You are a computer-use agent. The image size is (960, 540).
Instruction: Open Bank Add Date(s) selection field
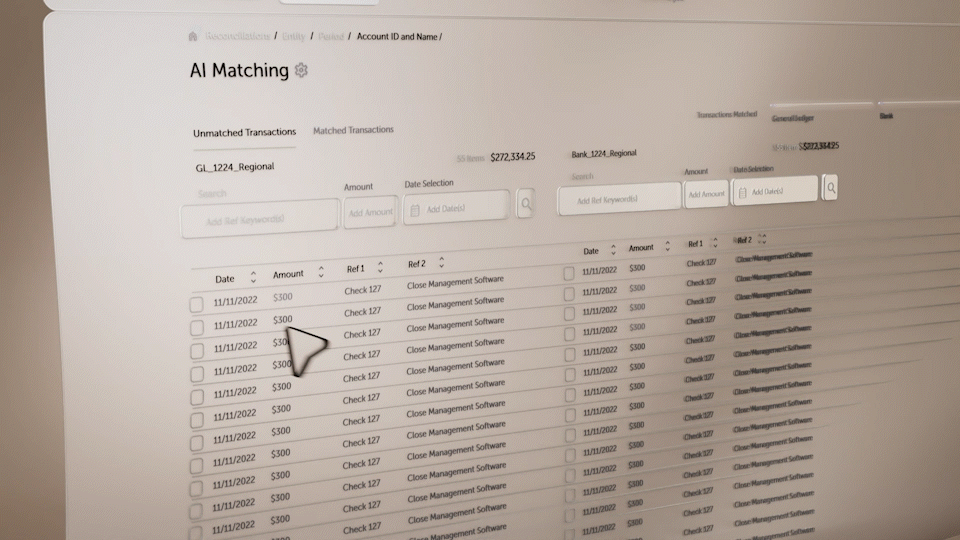774,190
